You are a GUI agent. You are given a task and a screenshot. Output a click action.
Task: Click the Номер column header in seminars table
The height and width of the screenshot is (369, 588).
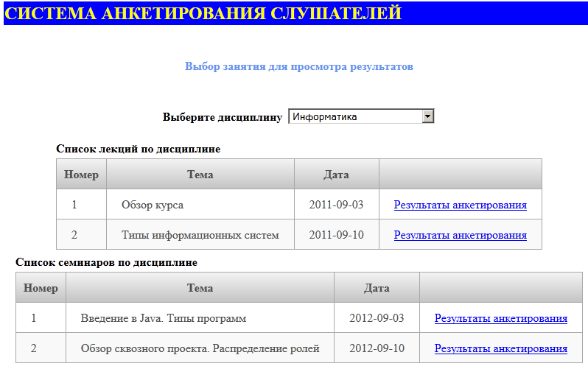point(41,288)
